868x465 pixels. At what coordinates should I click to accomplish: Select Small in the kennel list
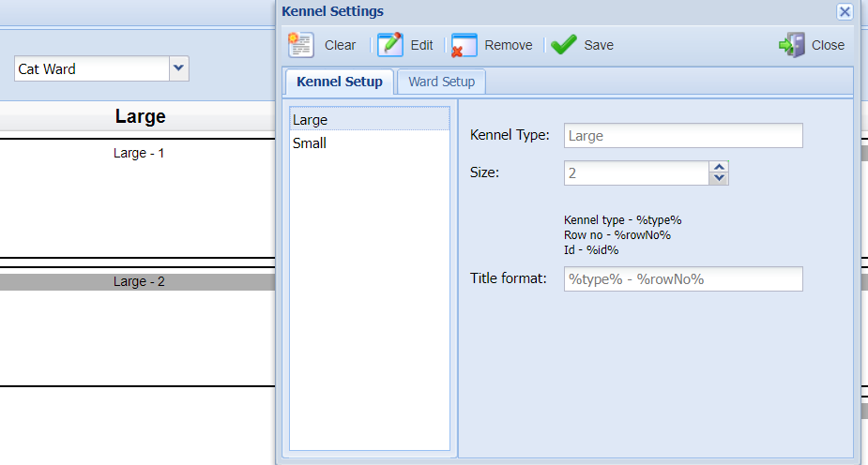point(369,143)
